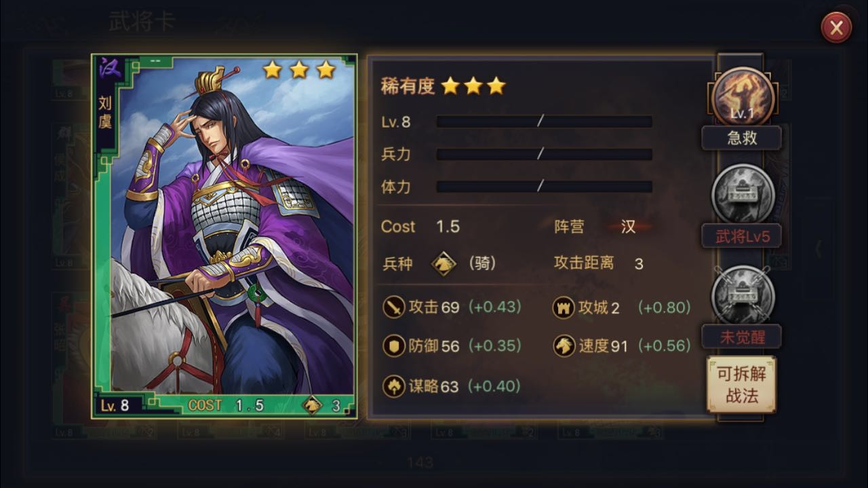Tap the chained 未觉醒 skill slot icon
868x488 pixels.
pyautogui.click(x=743, y=297)
